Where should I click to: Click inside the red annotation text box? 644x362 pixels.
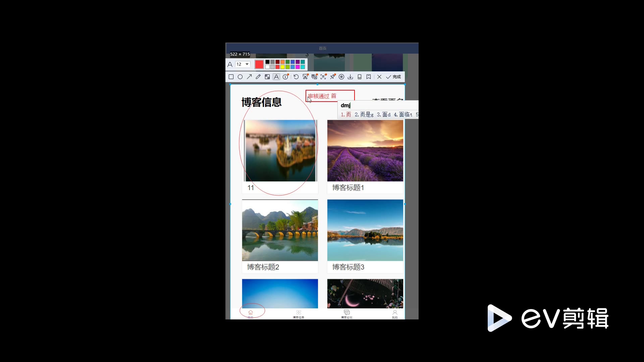coord(330,96)
